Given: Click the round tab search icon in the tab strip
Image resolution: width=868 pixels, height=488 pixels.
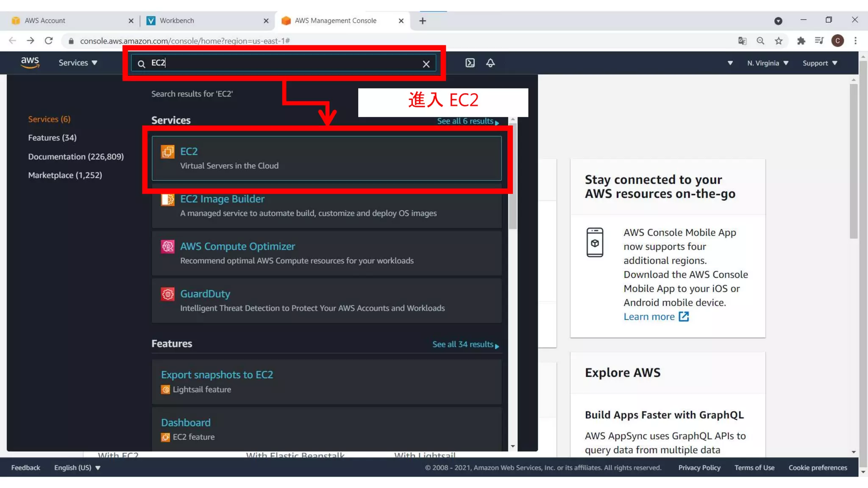Looking at the screenshot, I should 778,21.
